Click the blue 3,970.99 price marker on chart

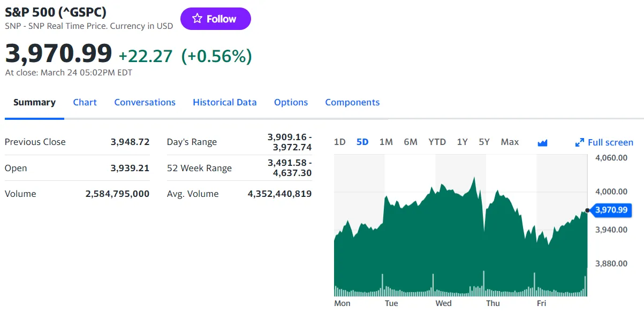pos(611,210)
